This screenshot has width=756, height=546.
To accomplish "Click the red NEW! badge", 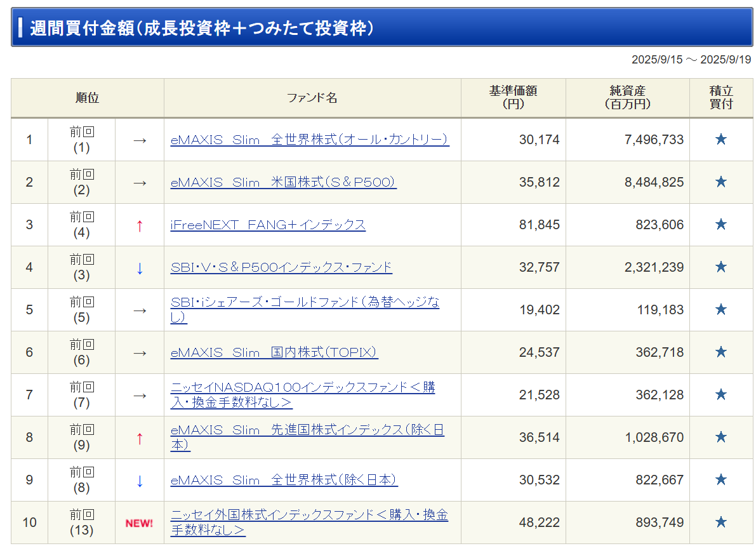I will (138, 522).
